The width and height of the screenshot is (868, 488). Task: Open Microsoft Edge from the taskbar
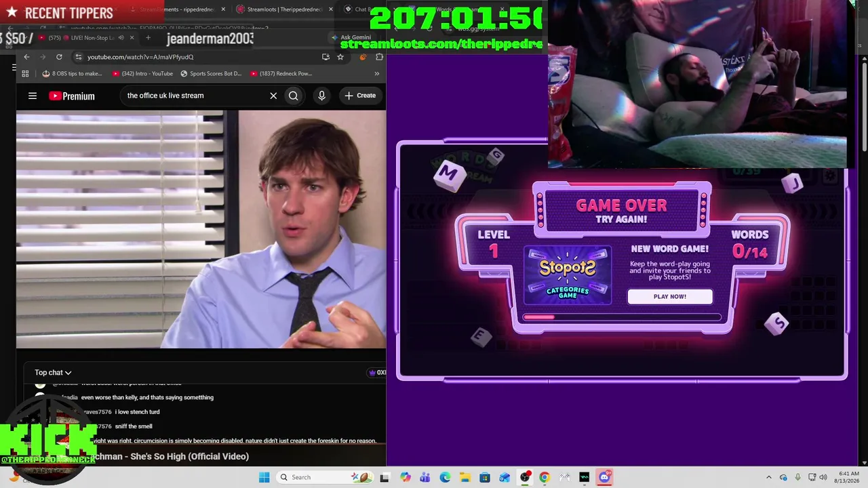(445, 477)
